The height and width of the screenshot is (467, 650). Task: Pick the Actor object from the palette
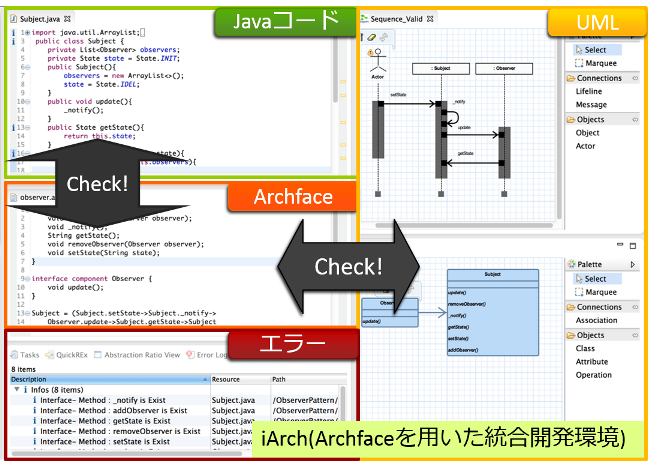585,146
